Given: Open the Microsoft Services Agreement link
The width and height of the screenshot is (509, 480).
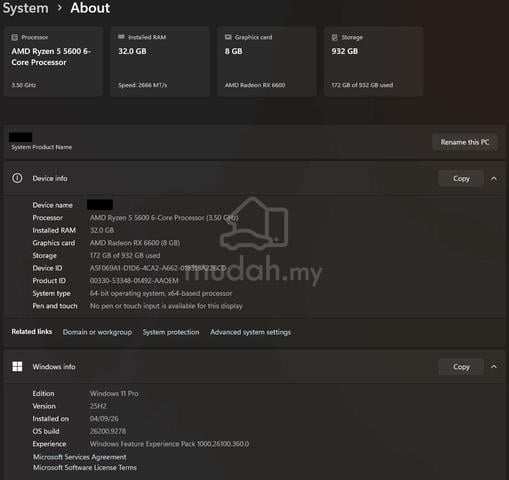Looking at the screenshot, I should (x=80, y=457).
